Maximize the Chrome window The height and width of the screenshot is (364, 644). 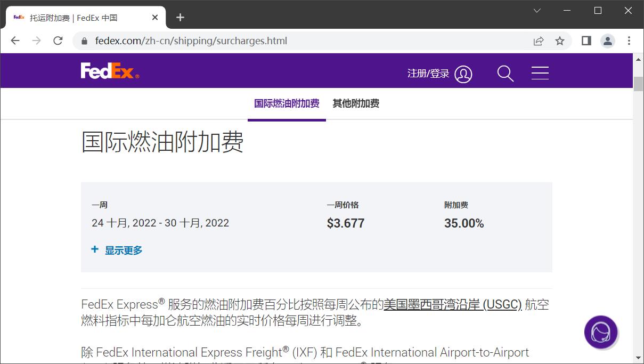(598, 11)
